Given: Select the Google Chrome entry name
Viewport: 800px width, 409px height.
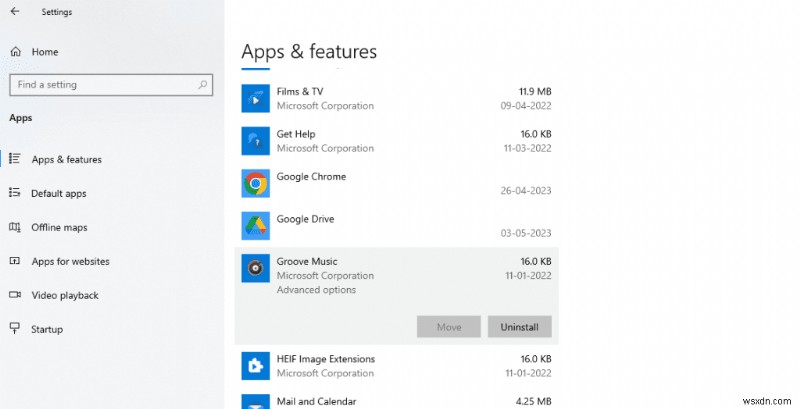Looking at the screenshot, I should point(311,176).
